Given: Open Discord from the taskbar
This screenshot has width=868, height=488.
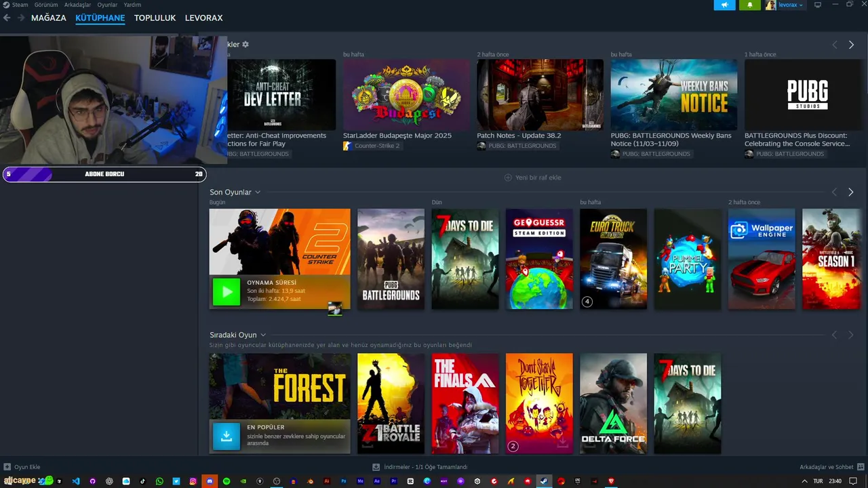Looking at the screenshot, I should (x=210, y=481).
